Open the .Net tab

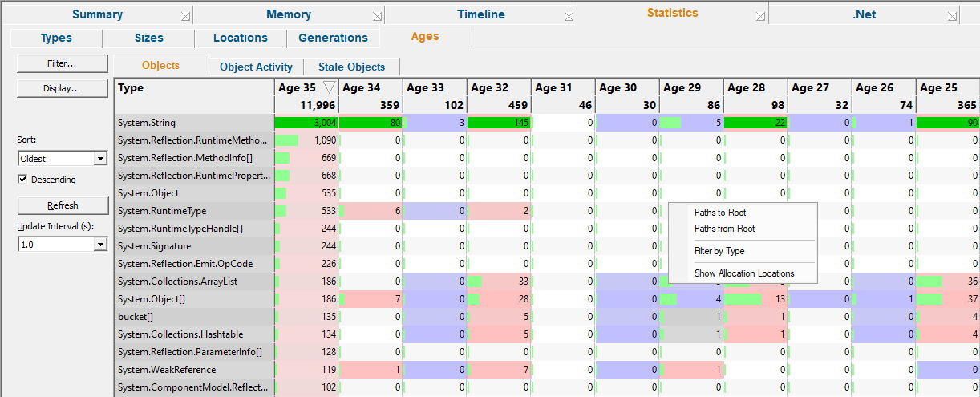point(864,14)
